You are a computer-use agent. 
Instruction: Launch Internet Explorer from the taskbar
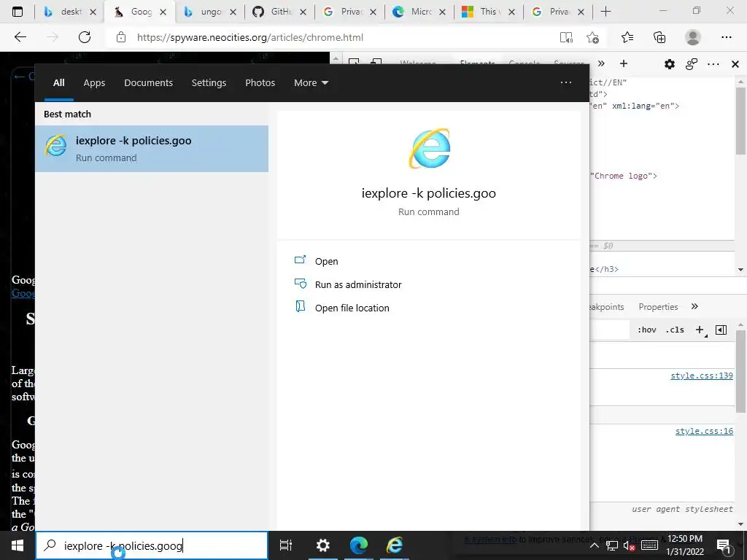tap(395, 545)
